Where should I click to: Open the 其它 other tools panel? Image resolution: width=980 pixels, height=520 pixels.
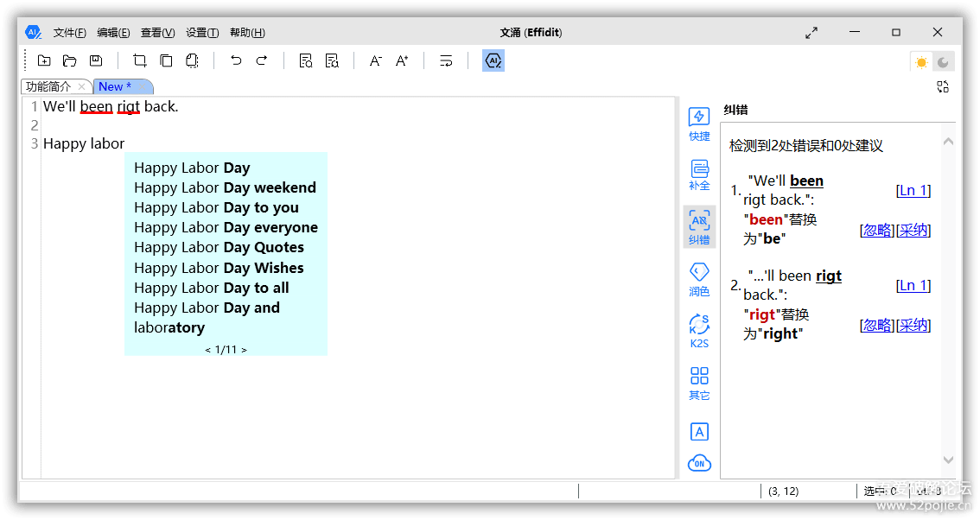click(699, 384)
